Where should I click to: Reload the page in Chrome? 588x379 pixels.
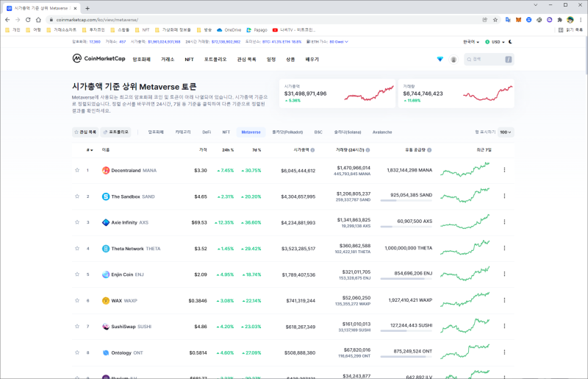28,20
